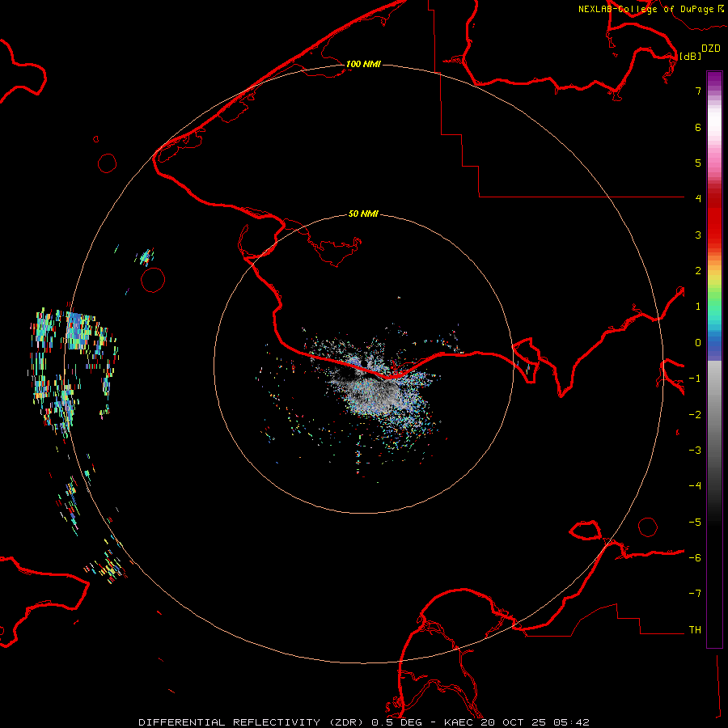Select the "-3" value on the legend
This screenshot has height=728, width=728.
[x=695, y=450]
